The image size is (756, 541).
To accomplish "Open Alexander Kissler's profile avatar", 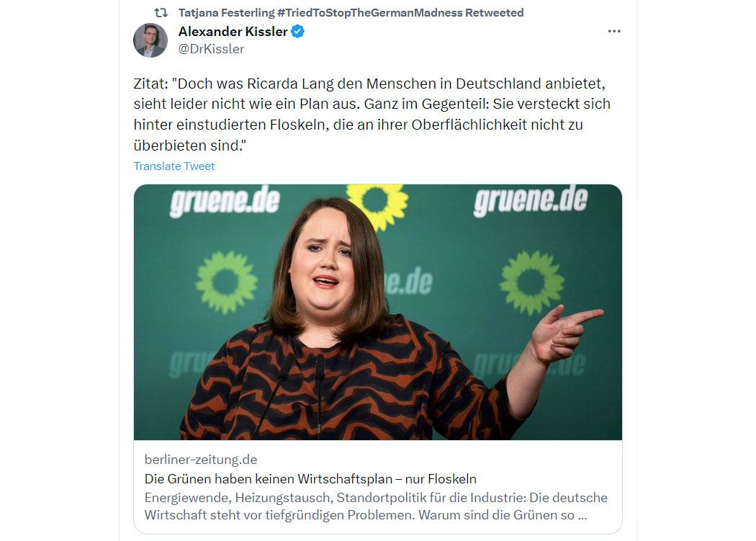I will [150, 40].
